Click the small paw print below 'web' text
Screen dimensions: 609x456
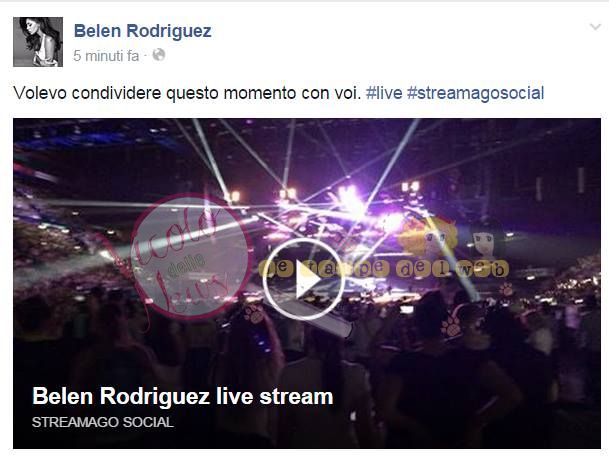pyautogui.click(x=506, y=289)
